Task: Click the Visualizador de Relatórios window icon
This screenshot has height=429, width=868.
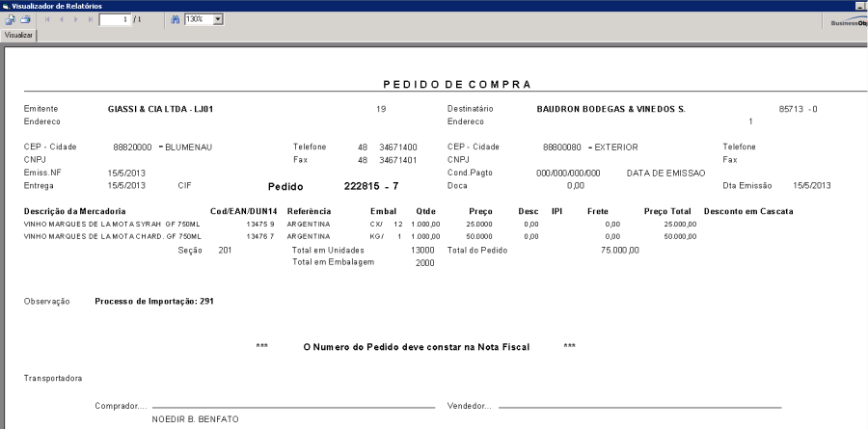Action: pyautogui.click(x=6, y=6)
